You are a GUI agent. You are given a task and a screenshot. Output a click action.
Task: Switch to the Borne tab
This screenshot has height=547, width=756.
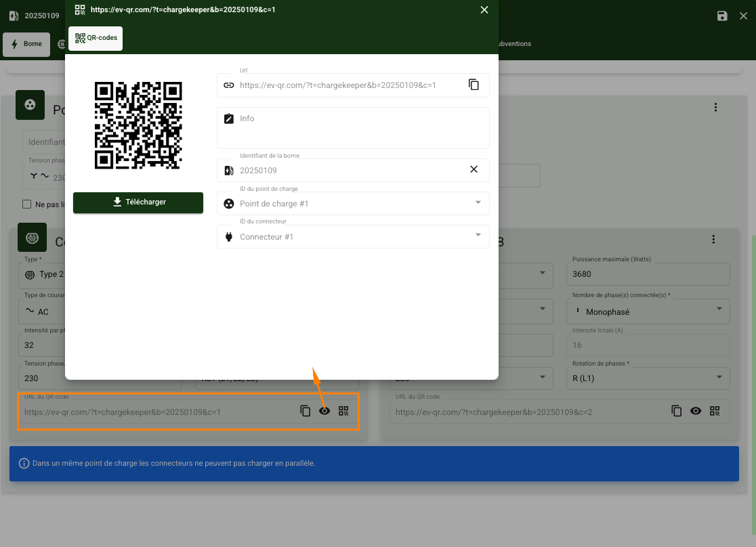pyautogui.click(x=26, y=44)
